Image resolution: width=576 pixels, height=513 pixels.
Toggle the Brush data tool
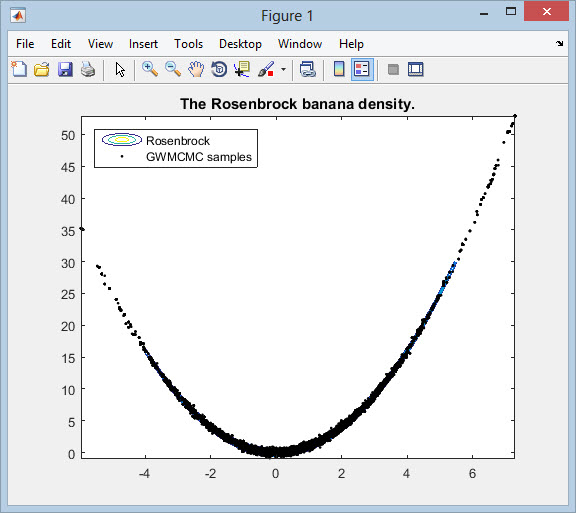(266, 69)
